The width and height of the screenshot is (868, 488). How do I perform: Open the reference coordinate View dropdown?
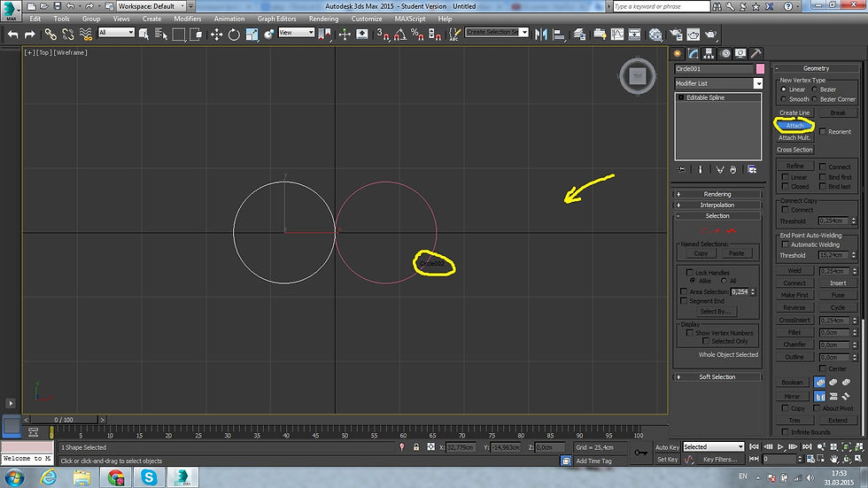click(296, 33)
